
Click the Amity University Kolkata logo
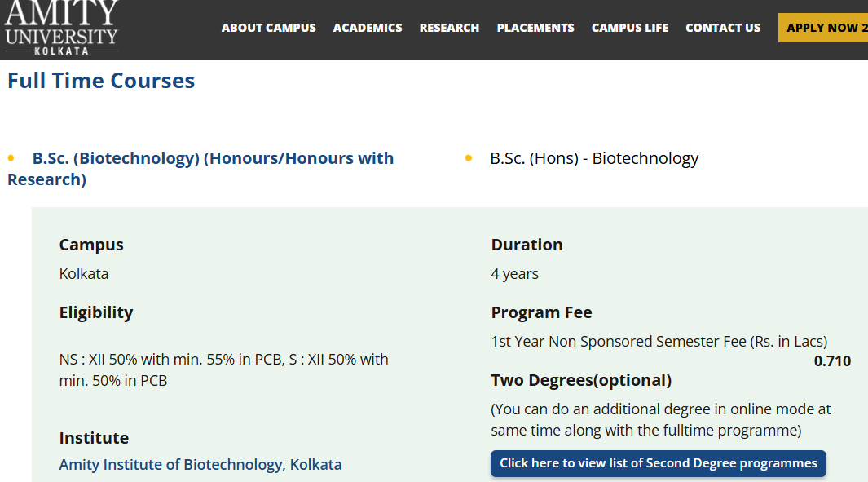tap(61, 27)
